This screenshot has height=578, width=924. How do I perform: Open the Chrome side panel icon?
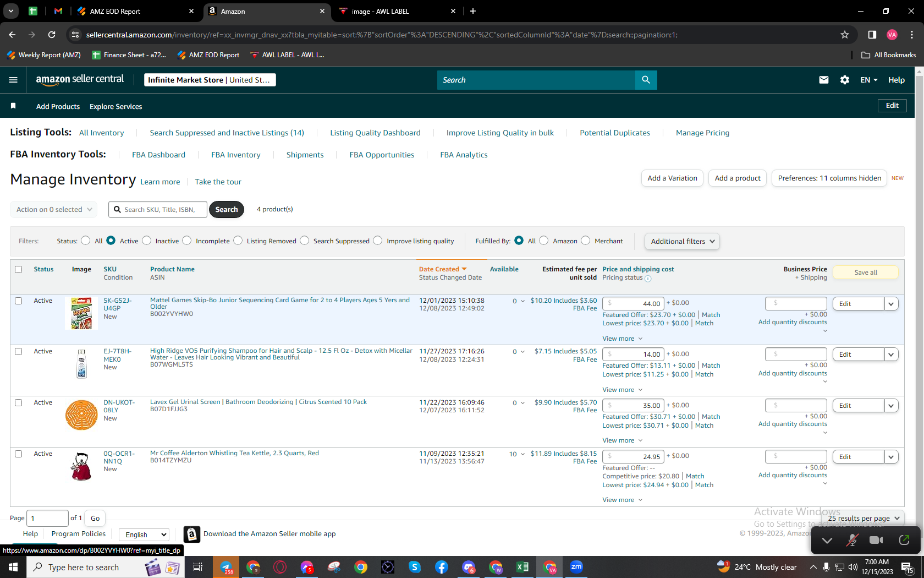pyautogui.click(x=872, y=35)
